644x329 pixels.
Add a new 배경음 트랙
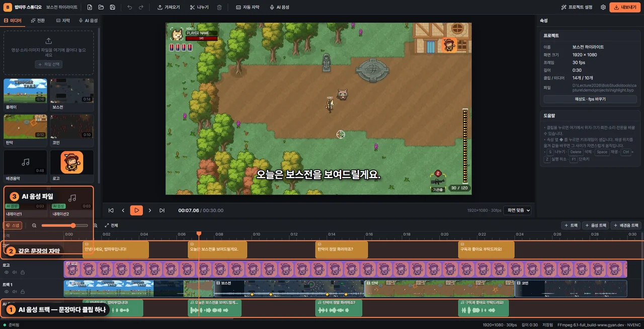626,225
